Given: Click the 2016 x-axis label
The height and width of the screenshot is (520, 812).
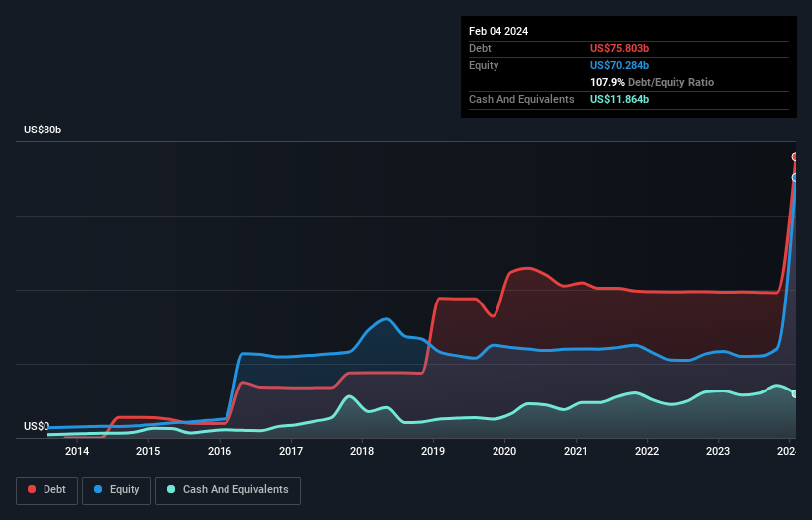Looking at the screenshot, I should coord(220,451).
